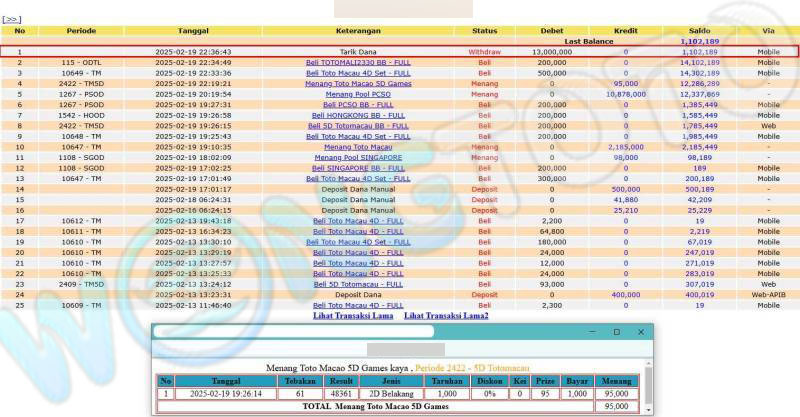This screenshot has height=417, width=800.
Task: Open Beli HONGKONG BB - FULL link
Action: (357, 115)
